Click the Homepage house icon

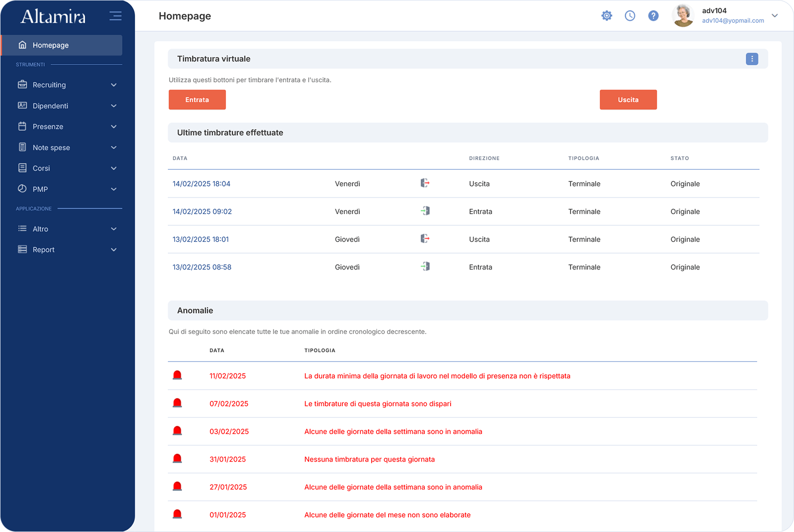coord(22,45)
